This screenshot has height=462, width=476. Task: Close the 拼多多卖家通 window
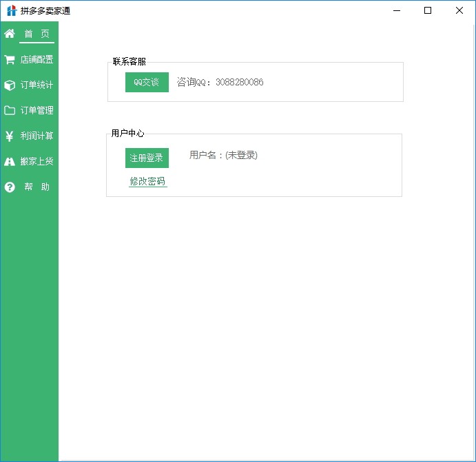(459, 10)
